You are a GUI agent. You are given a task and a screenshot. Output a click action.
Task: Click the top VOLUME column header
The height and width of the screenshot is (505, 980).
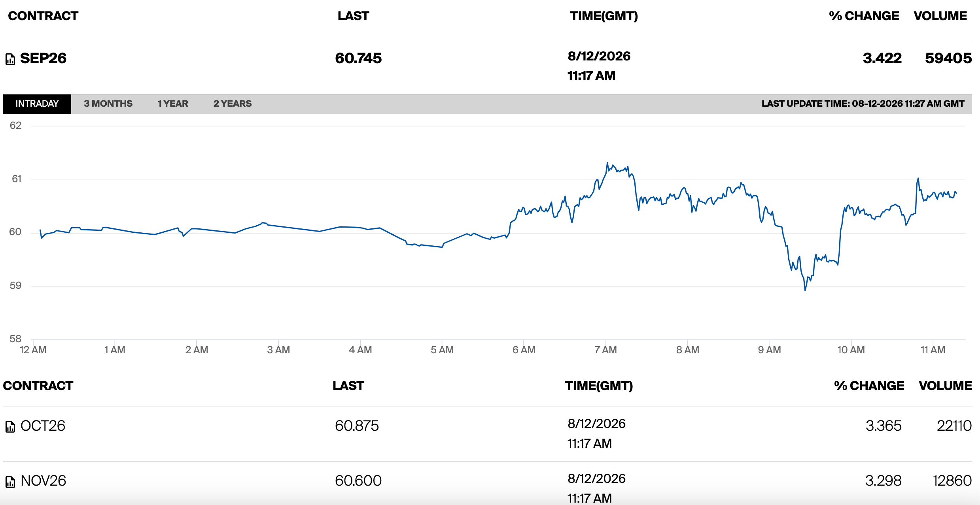coord(940,16)
